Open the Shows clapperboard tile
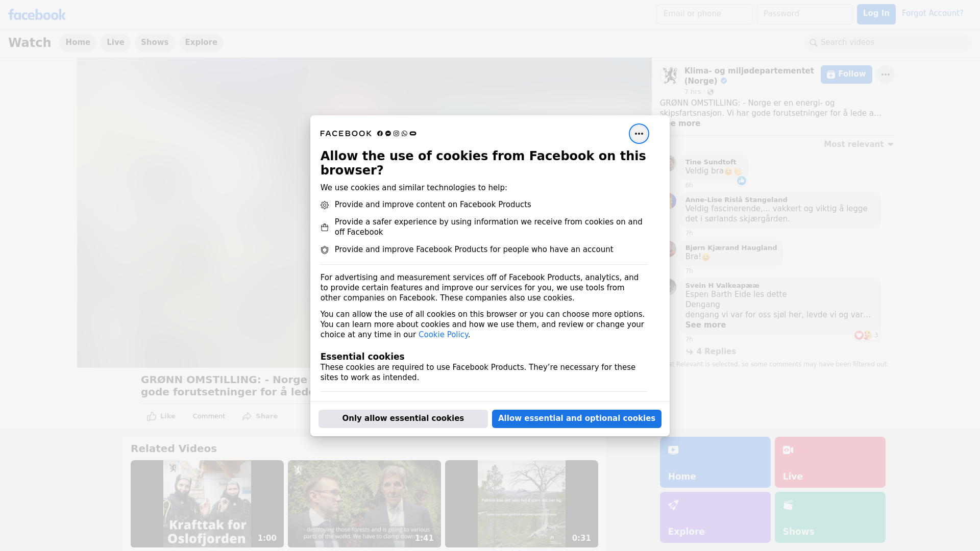This screenshot has width=980, height=551. 829,517
